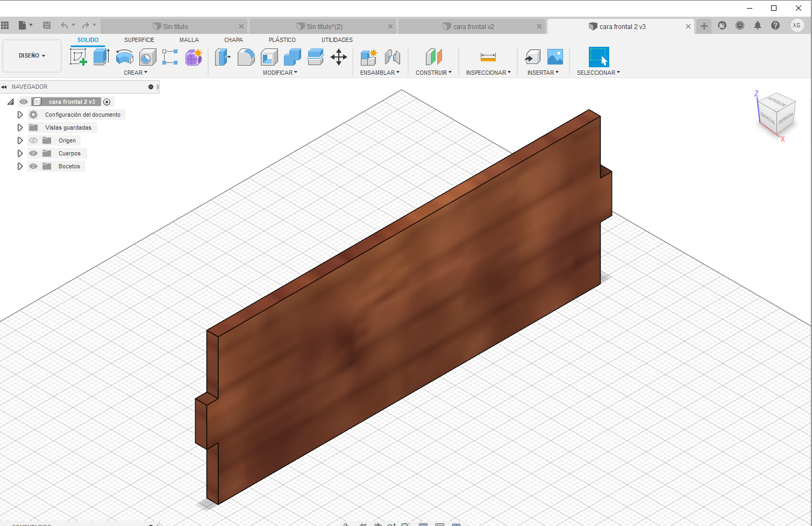This screenshot has height=526, width=812.
Task: Select the Revolve tool
Action: (125, 56)
